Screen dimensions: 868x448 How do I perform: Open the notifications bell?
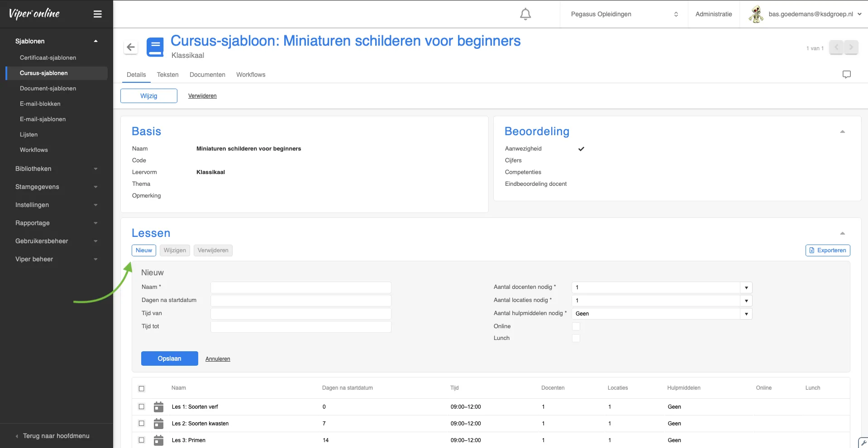(525, 14)
